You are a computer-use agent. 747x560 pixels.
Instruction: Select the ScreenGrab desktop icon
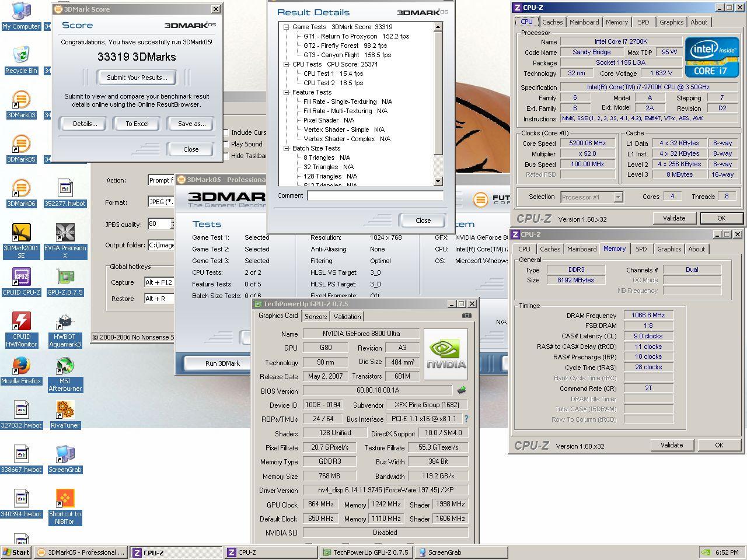(65, 459)
